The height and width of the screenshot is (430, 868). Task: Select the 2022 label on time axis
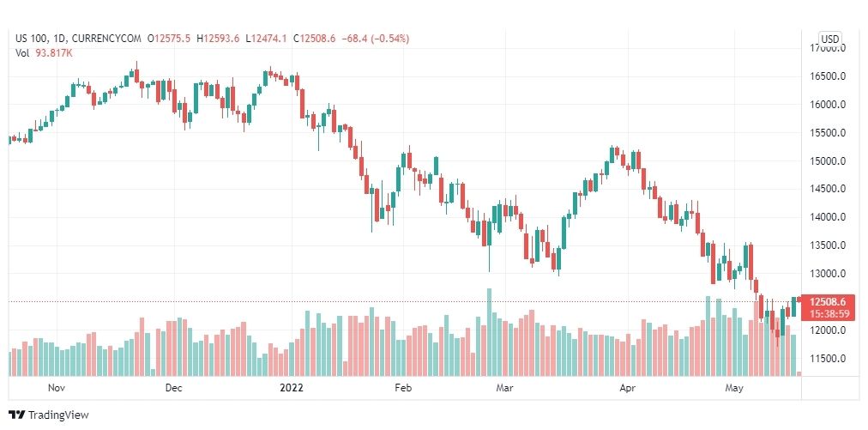pos(291,388)
